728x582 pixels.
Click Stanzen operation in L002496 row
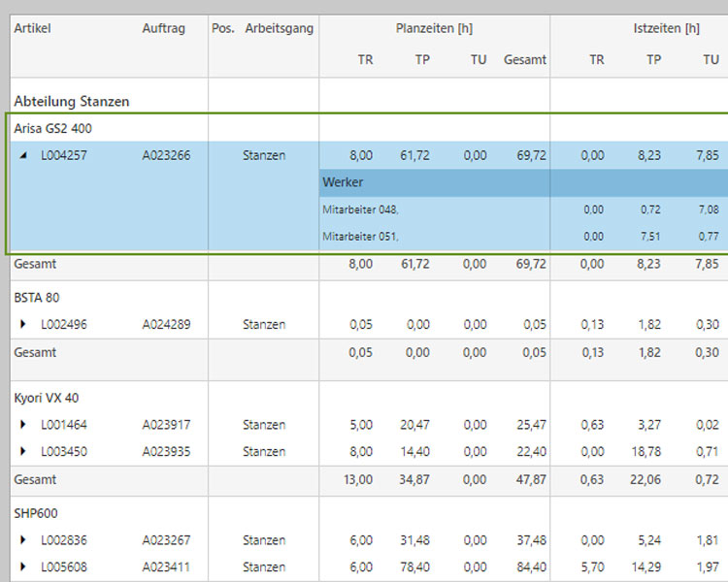(264, 324)
